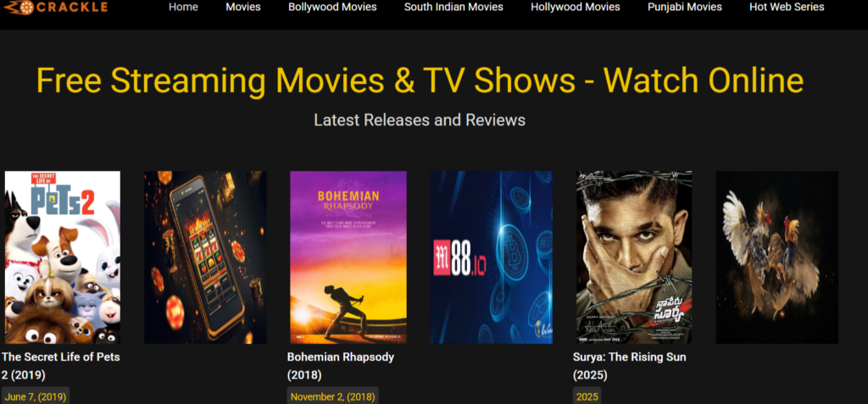
Task: Open Hollywood Movies category
Action: pos(576,7)
